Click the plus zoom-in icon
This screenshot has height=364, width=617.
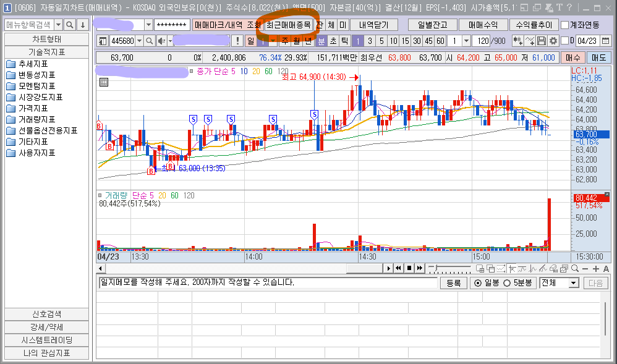pos(596,269)
